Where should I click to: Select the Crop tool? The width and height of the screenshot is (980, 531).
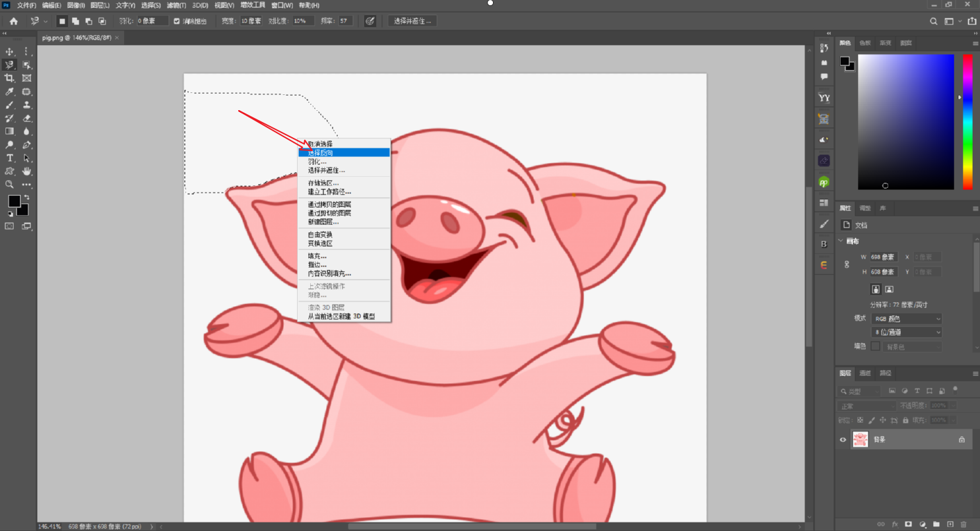(x=9, y=78)
